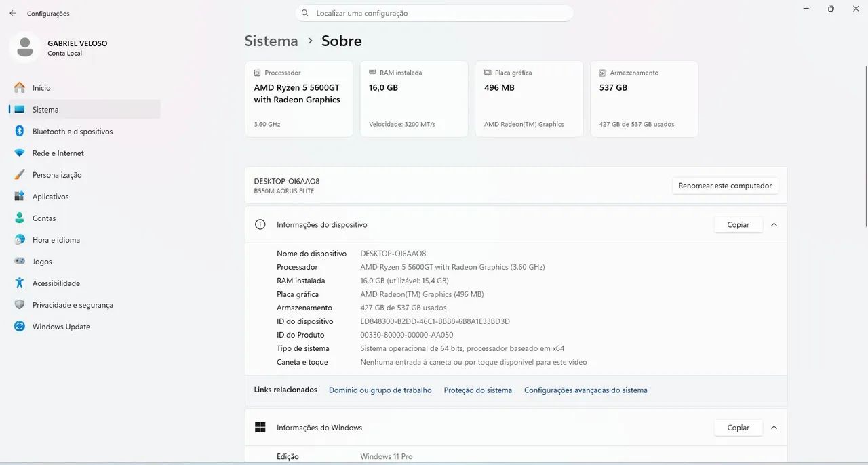Click the info icon beside Informações do dispositivo

260,224
